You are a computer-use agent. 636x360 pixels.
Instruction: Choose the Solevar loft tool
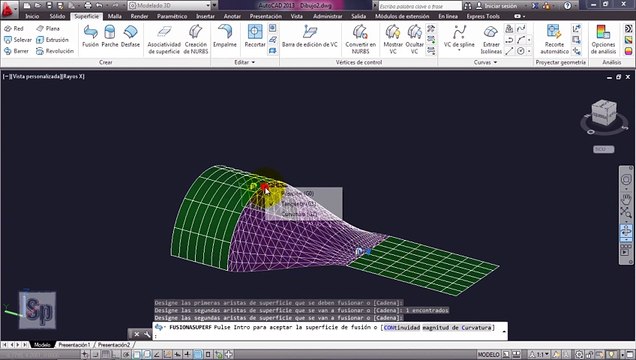click(x=17, y=40)
